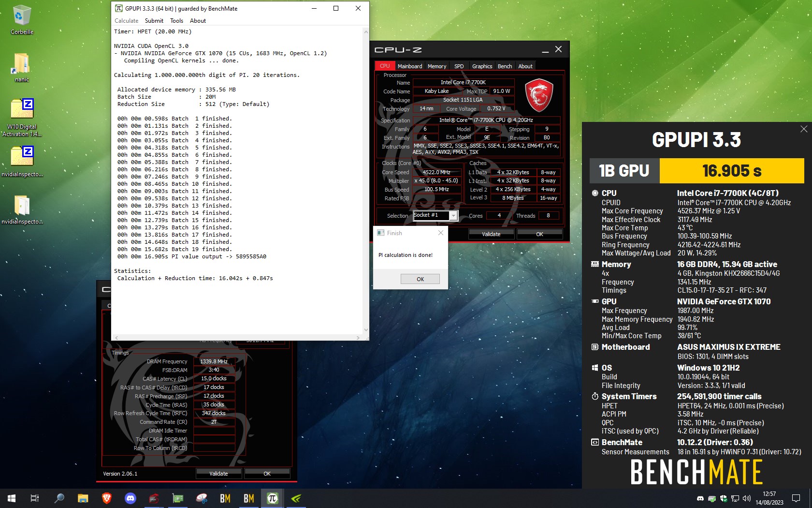Viewport: 812px width, 508px height.
Task: Open the About menu in GPUPI
Action: [x=198, y=21]
